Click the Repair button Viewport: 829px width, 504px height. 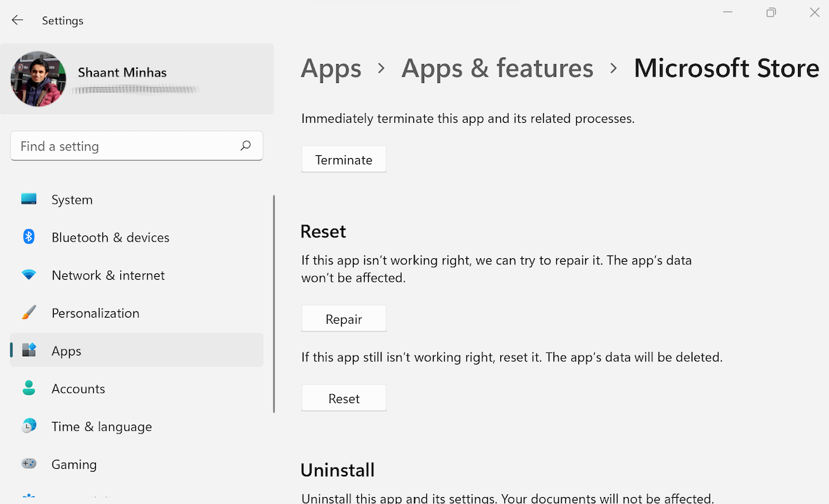click(x=343, y=318)
